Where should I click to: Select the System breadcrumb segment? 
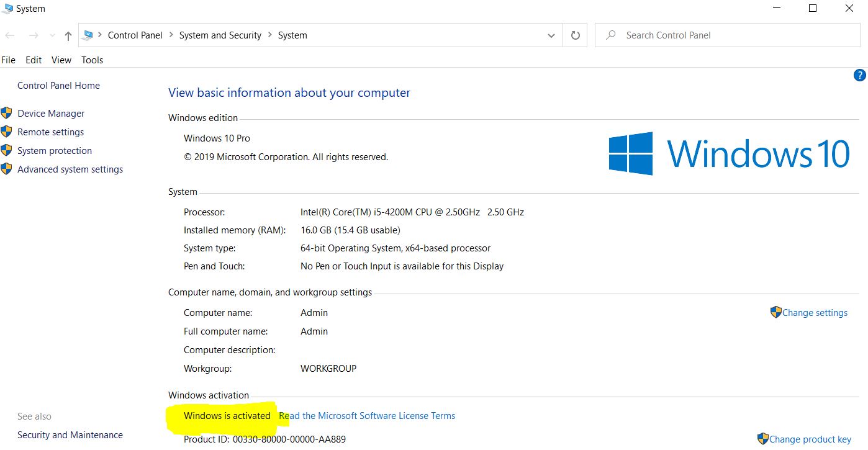[292, 35]
